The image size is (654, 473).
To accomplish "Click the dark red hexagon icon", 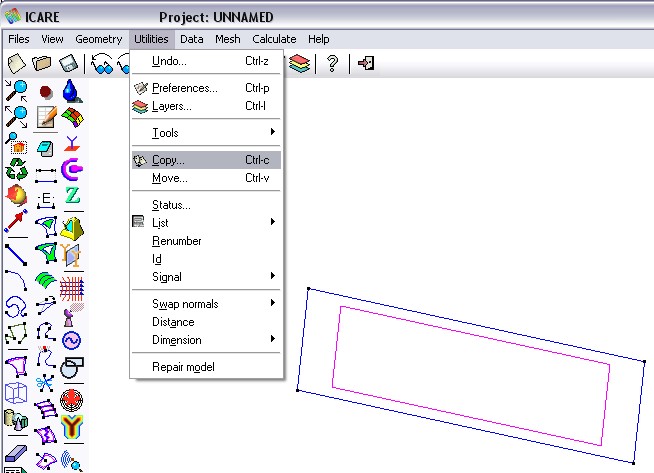I will coord(46,91).
